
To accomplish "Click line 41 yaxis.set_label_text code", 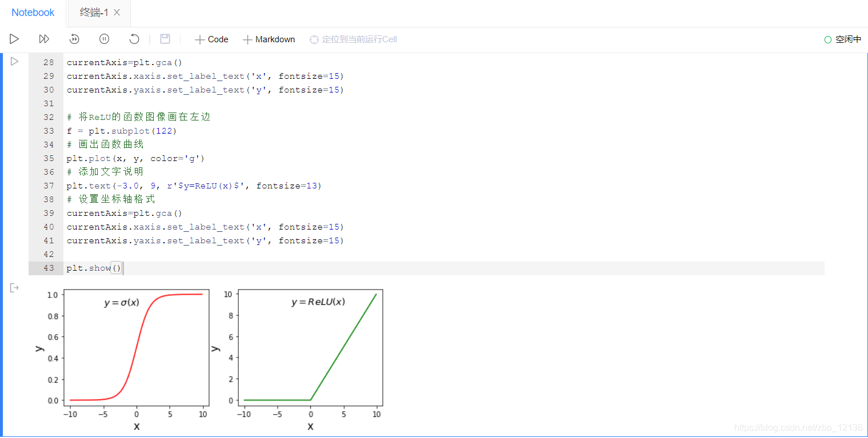I will pyautogui.click(x=206, y=240).
